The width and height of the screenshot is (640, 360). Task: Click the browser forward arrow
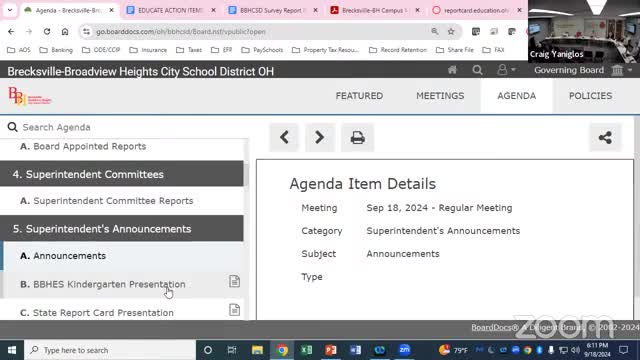click(29, 31)
